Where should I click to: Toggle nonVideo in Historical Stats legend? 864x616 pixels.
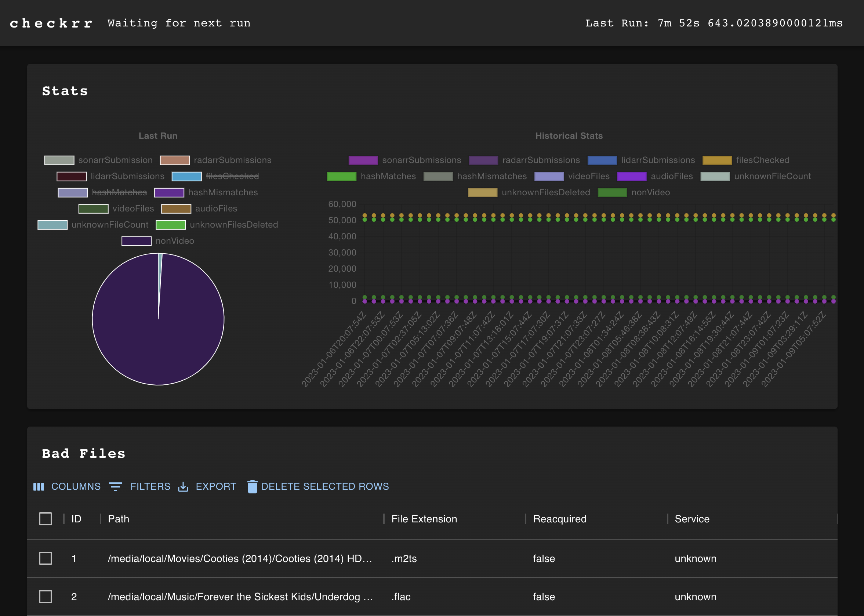(634, 192)
